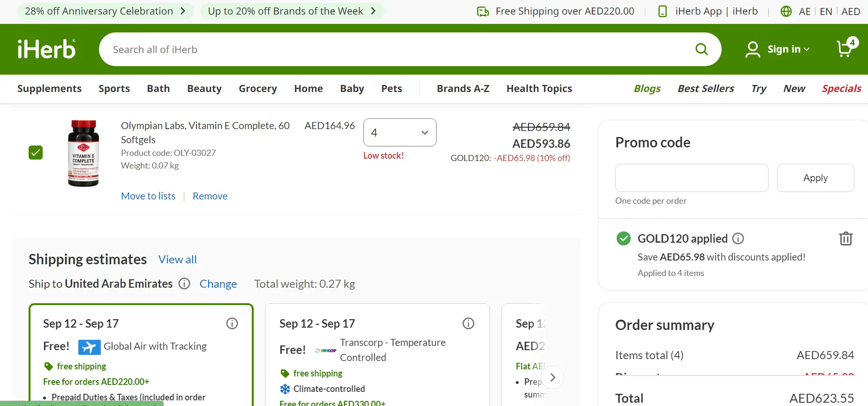The height and width of the screenshot is (406, 868).
Task: Open Brands A-Z menu
Action: pyautogui.click(x=463, y=89)
